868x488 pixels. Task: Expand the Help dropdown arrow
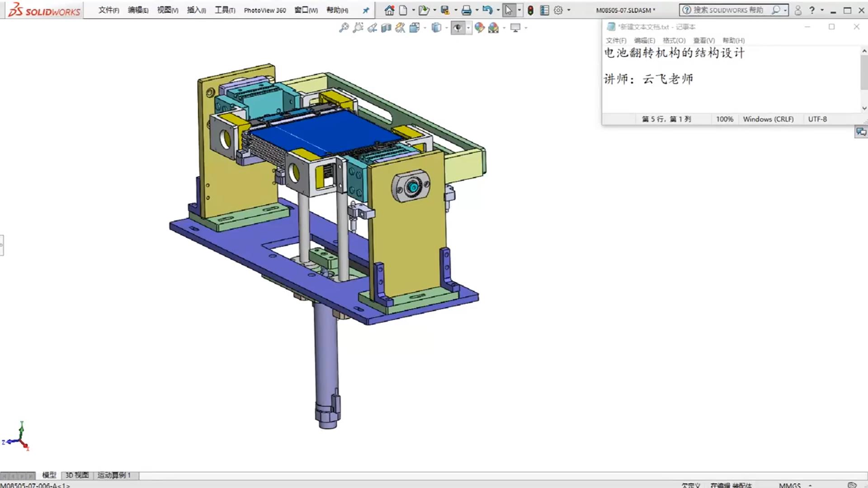822,10
